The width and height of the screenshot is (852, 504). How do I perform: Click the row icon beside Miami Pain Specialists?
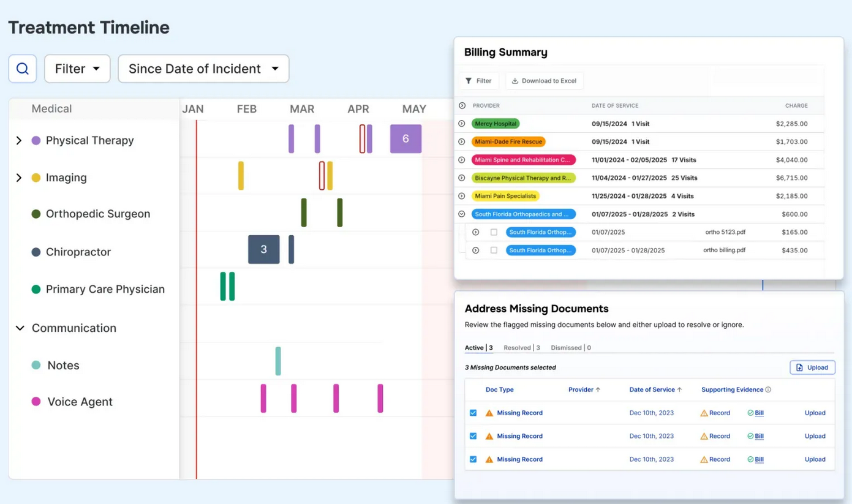tap(462, 196)
